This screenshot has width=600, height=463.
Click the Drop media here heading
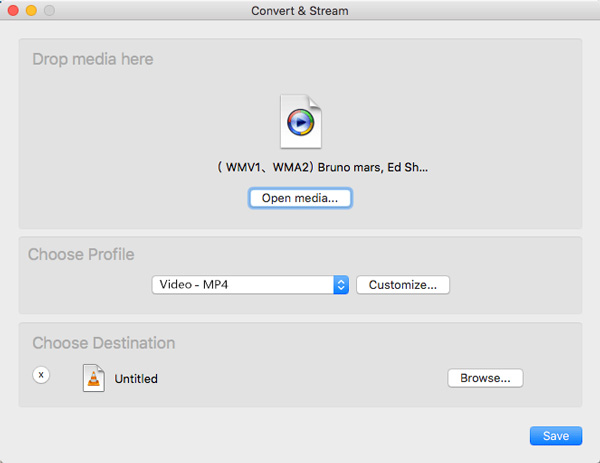click(x=93, y=59)
